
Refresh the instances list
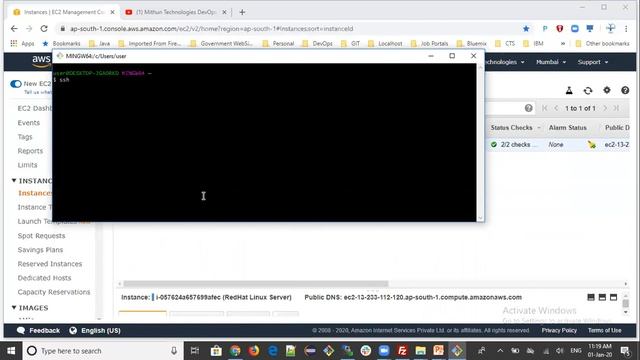pos(588,91)
